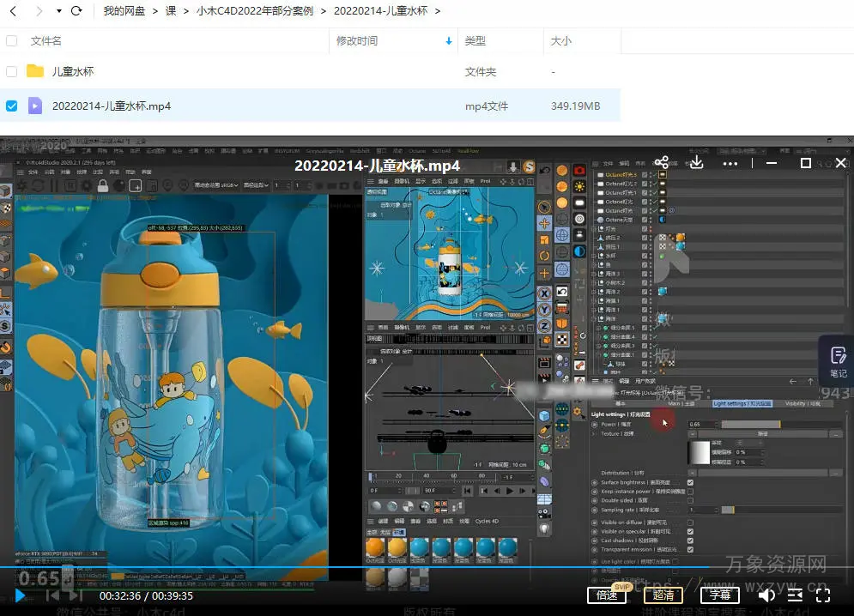Open the 笔记 notes panel icon
The image size is (854, 616).
838,360
